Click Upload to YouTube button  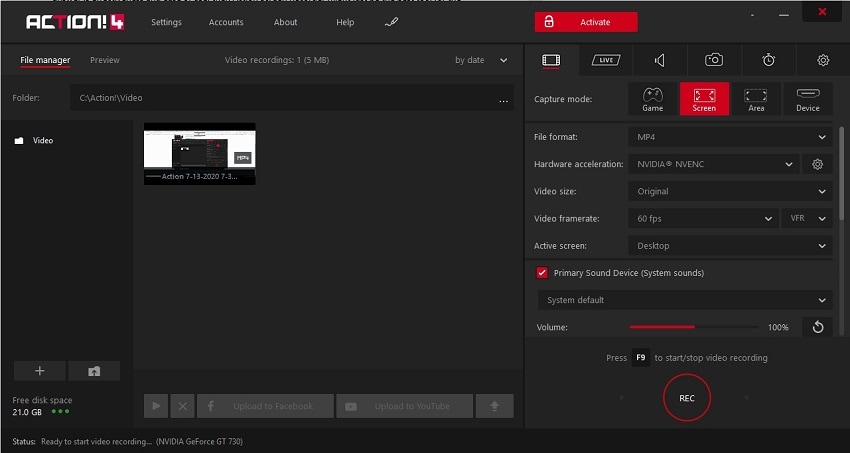(404, 406)
